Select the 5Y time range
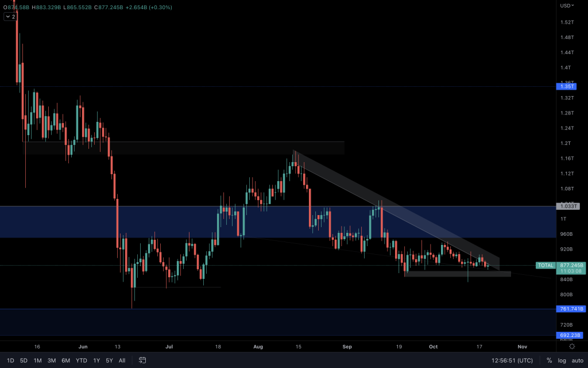The height and width of the screenshot is (368, 588). [109, 361]
